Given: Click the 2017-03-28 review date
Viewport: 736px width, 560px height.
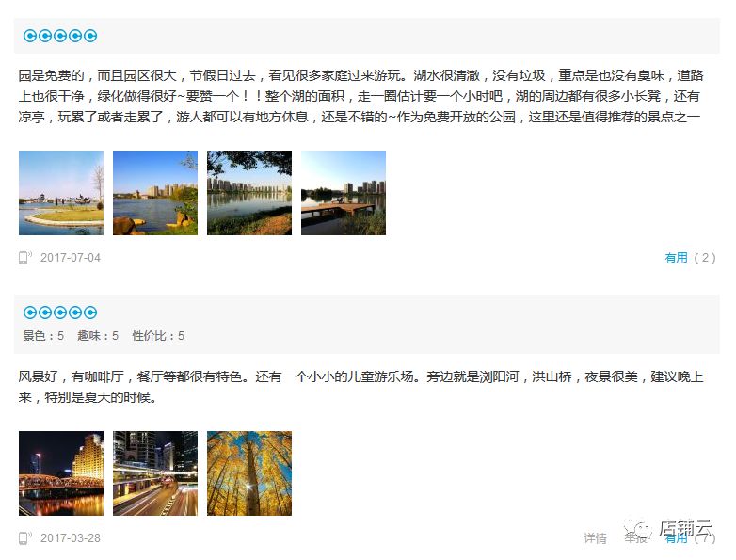Looking at the screenshot, I should point(71,538).
